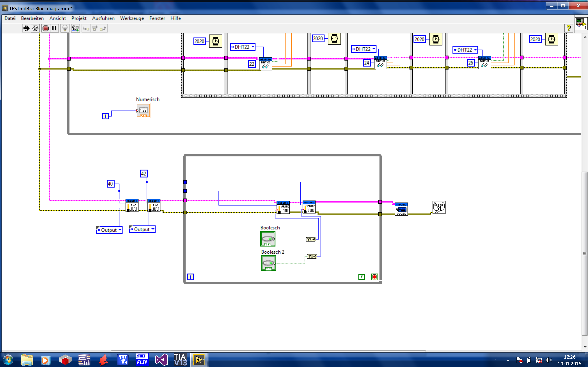This screenshot has height=367, width=588.
Task: Select the Error handler node icon
Action: click(x=439, y=207)
